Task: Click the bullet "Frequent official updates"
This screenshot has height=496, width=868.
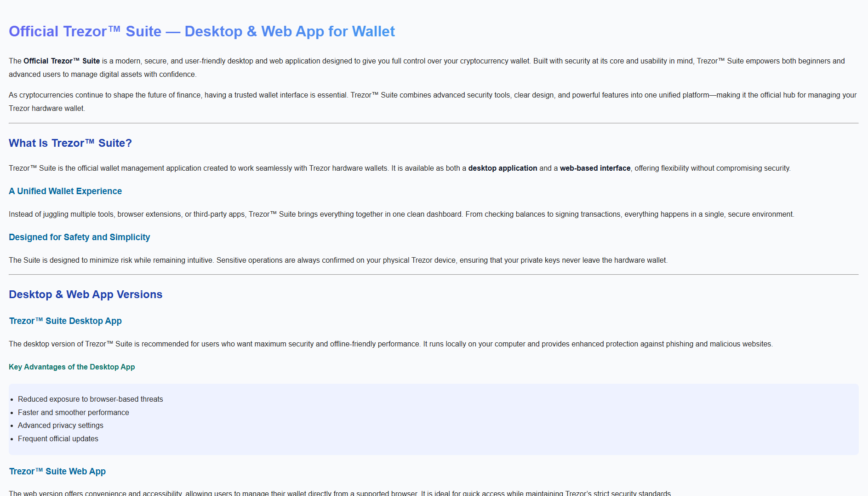Action: click(x=58, y=438)
